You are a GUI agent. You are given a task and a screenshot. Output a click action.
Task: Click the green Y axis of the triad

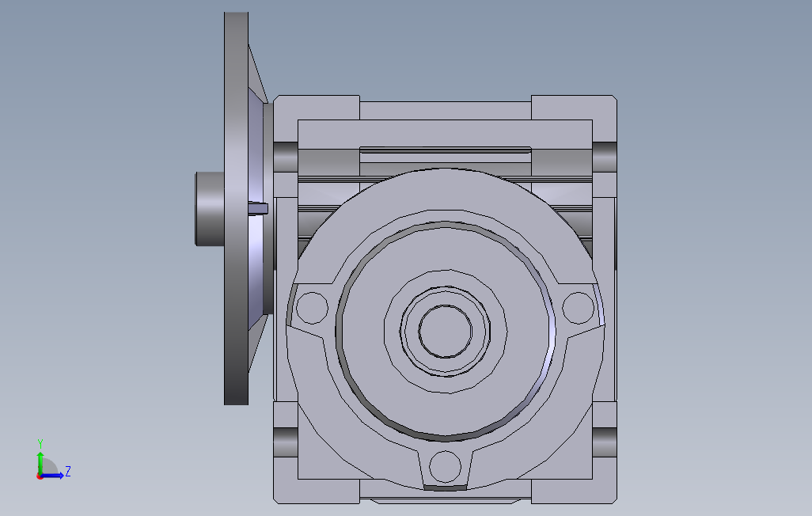click(x=40, y=463)
